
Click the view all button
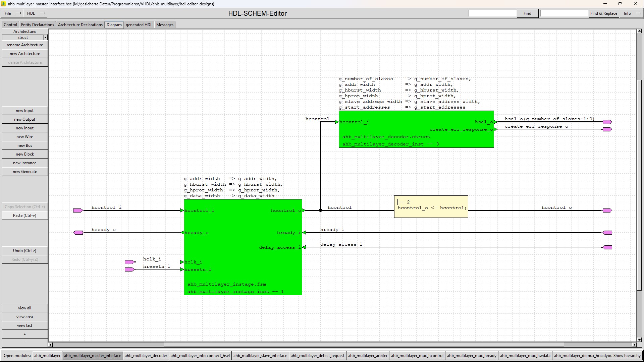(25, 308)
